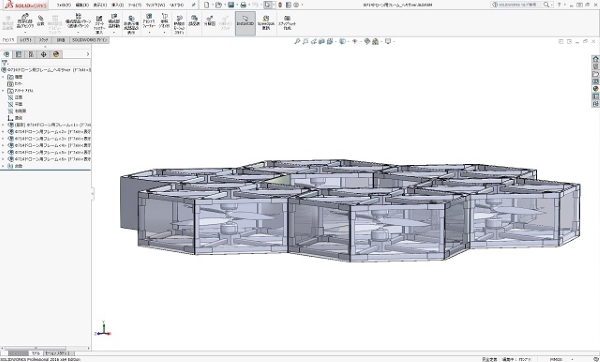Image resolution: width=600 pixels, height=362 pixels.
Task: Click the Print icon in the top toolbar
Action: click(243, 5)
